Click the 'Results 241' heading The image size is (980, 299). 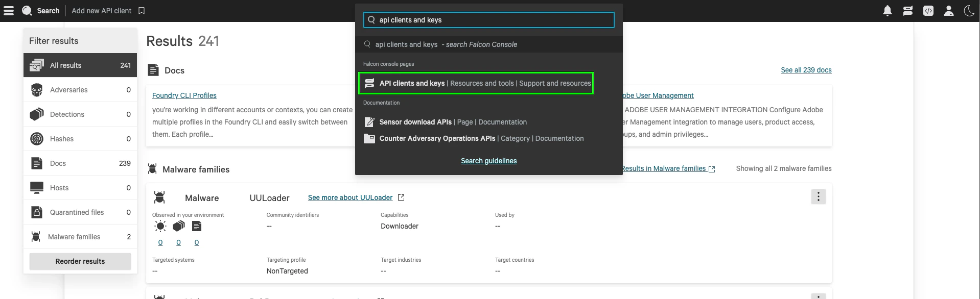point(183,41)
